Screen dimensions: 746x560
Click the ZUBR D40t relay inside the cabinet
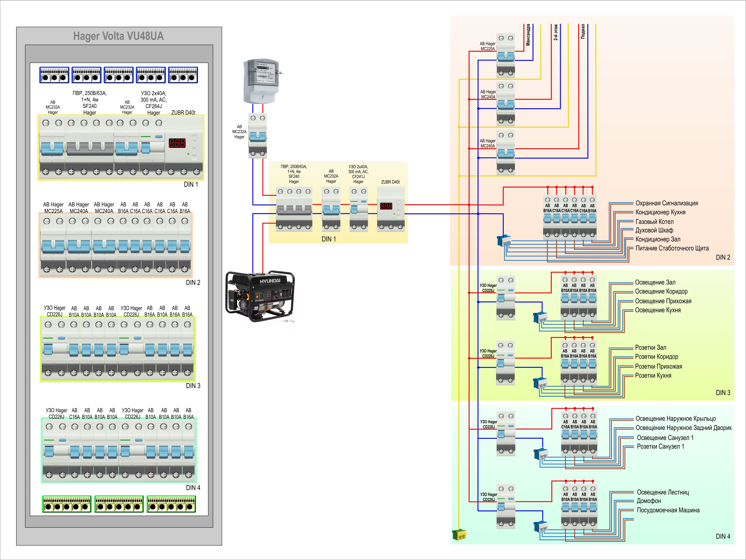[184, 147]
